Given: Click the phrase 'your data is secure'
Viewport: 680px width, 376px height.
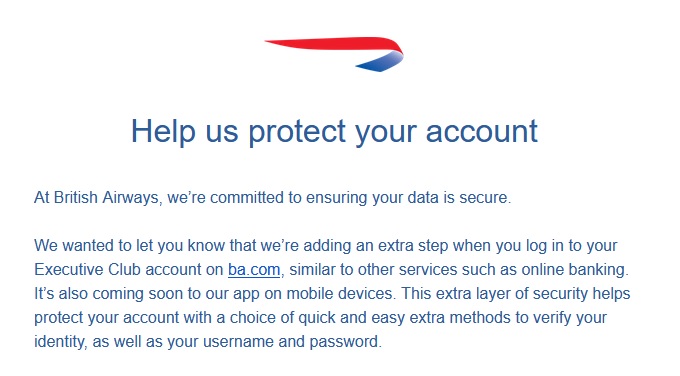Looking at the screenshot, I should pos(440,198).
